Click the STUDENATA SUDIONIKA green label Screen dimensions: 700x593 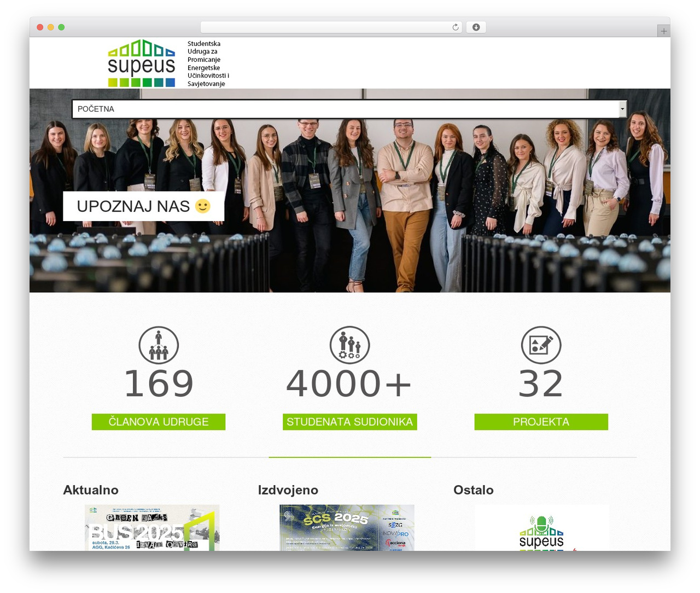click(x=350, y=422)
